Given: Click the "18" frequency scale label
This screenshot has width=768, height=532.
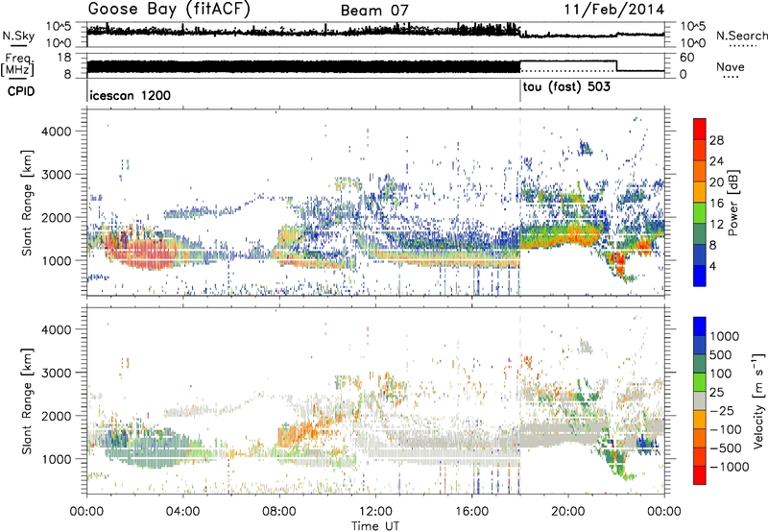Looking at the screenshot, I should [x=64, y=57].
